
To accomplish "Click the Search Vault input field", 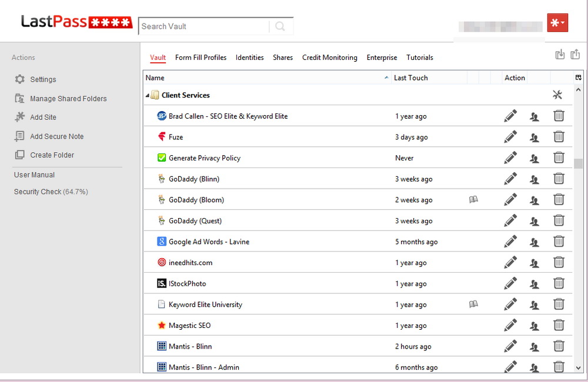I will pos(205,26).
